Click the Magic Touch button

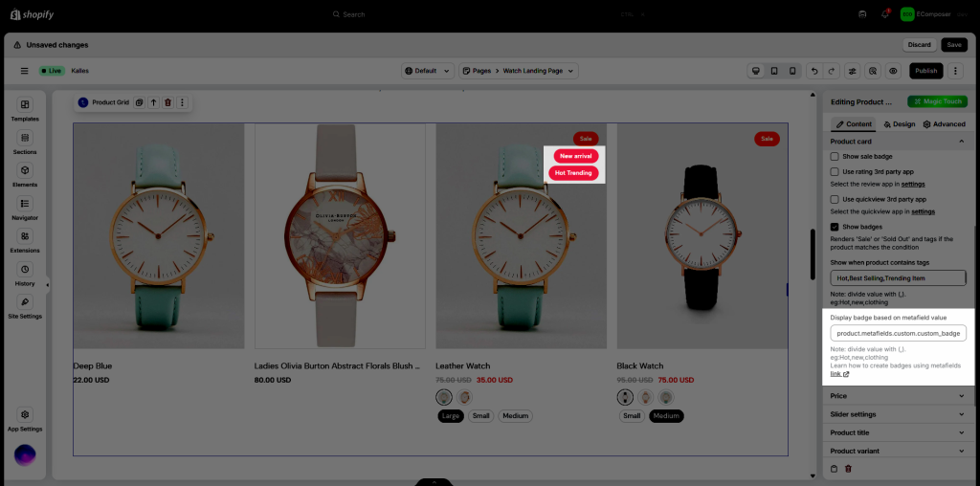coord(937,101)
